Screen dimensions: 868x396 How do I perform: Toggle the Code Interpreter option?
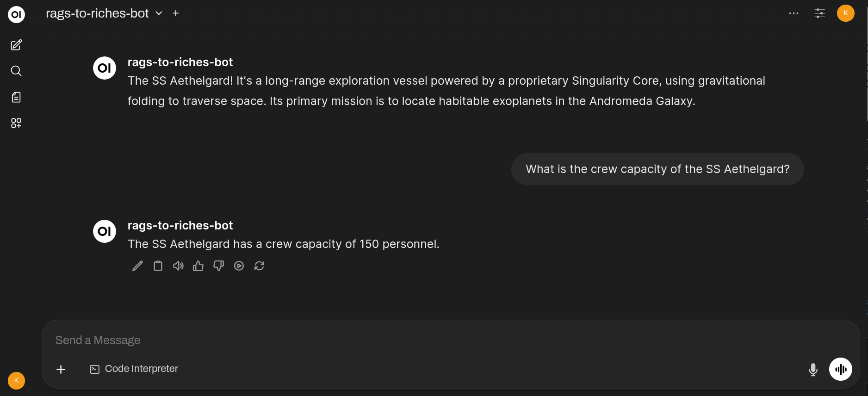click(x=134, y=369)
